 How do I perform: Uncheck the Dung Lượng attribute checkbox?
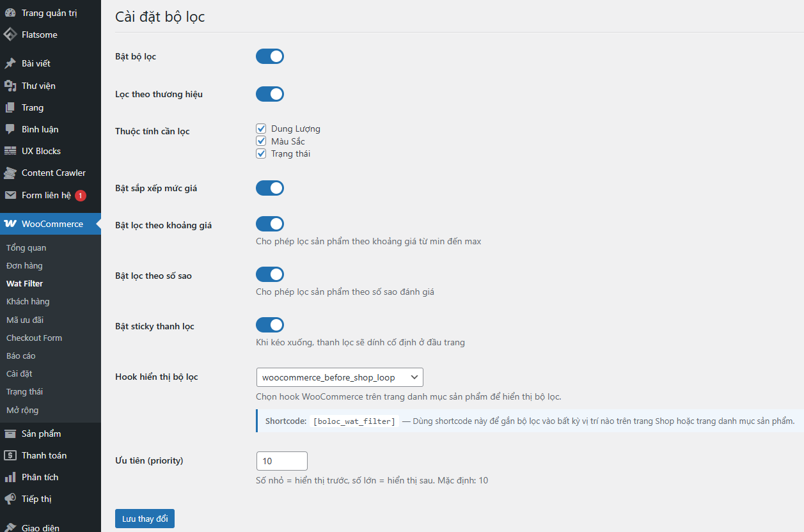(x=261, y=129)
